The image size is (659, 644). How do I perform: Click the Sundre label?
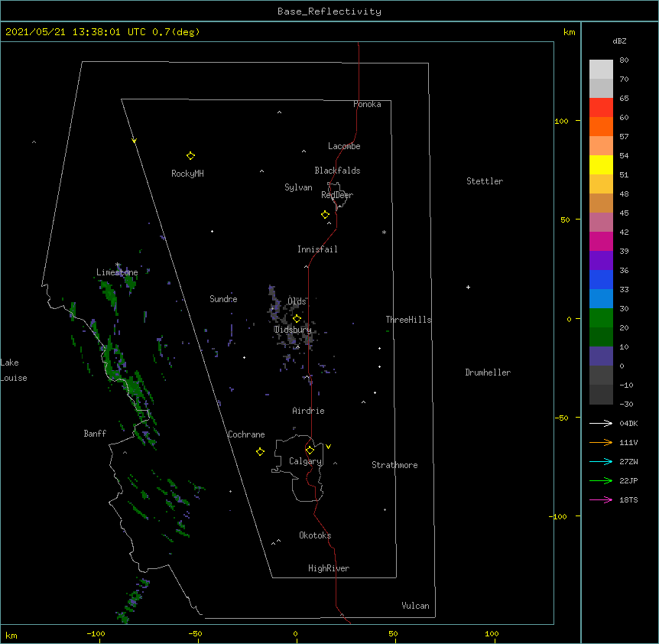point(223,299)
